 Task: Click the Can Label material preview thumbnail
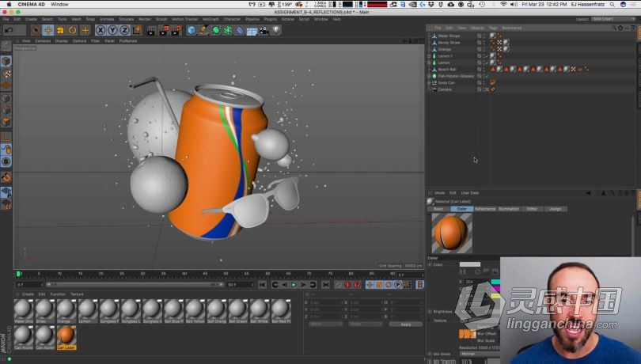coord(452,233)
